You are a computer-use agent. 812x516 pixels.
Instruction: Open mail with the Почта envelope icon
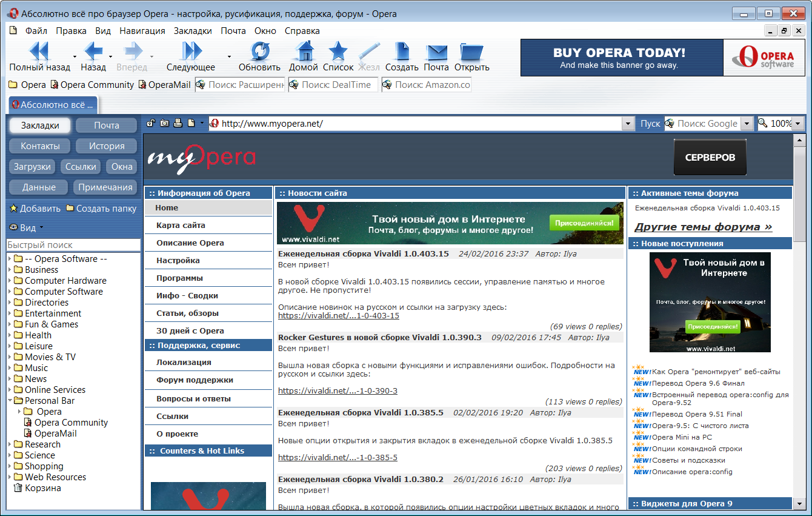[x=436, y=52]
